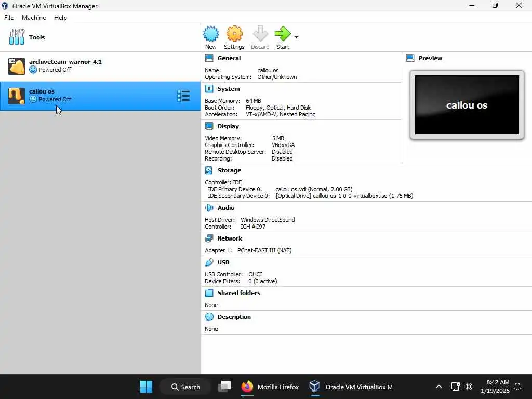Open the Windows Start menu
532x399 pixels.
(146, 387)
